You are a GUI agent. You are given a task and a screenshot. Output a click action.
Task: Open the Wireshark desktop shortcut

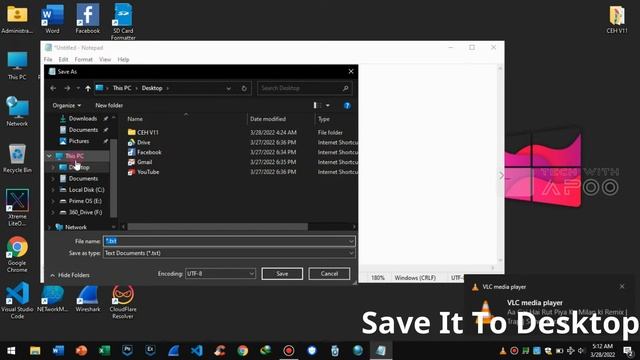(x=87, y=299)
